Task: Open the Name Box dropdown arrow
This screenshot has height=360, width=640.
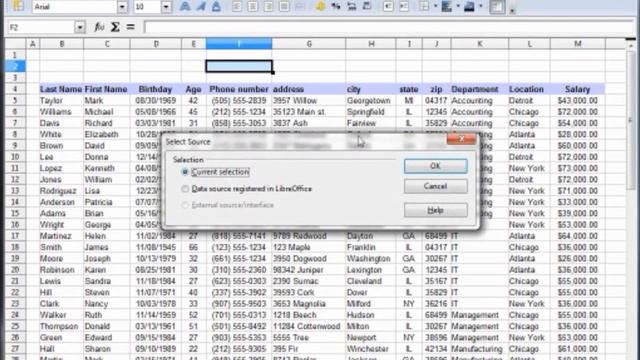Action: tap(80, 27)
